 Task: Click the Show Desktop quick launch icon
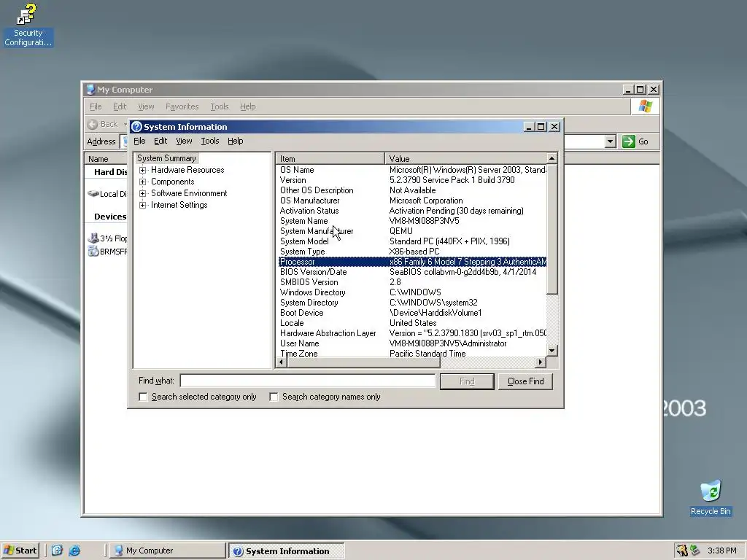[x=57, y=551]
